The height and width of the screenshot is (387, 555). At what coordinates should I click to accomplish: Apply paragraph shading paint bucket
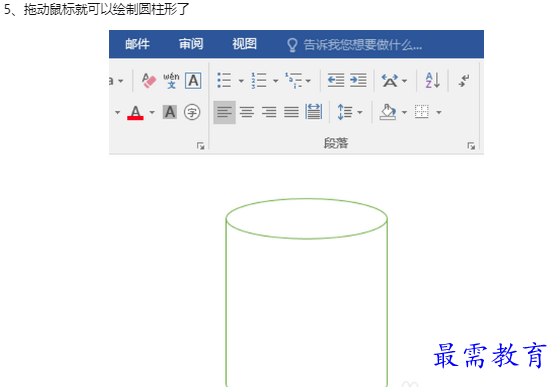pyautogui.click(x=388, y=112)
